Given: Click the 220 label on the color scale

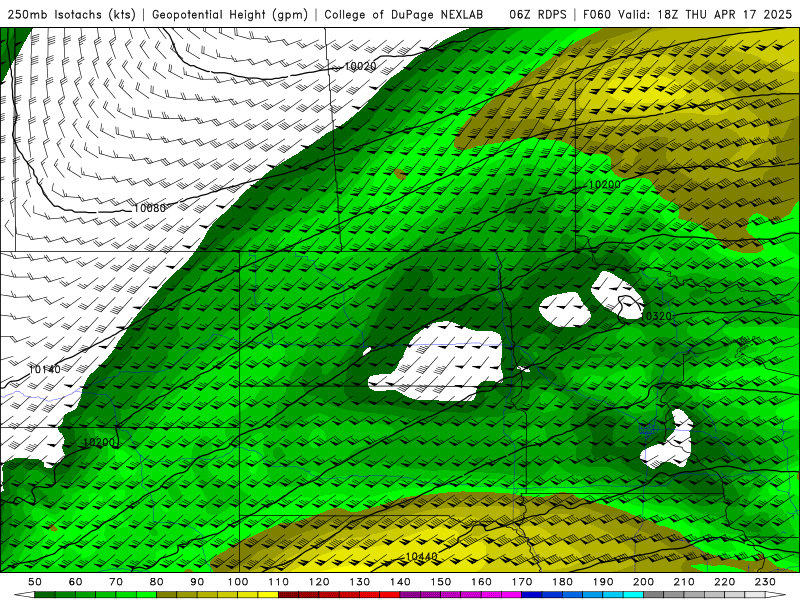Looking at the screenshot, I should (724, 582).
